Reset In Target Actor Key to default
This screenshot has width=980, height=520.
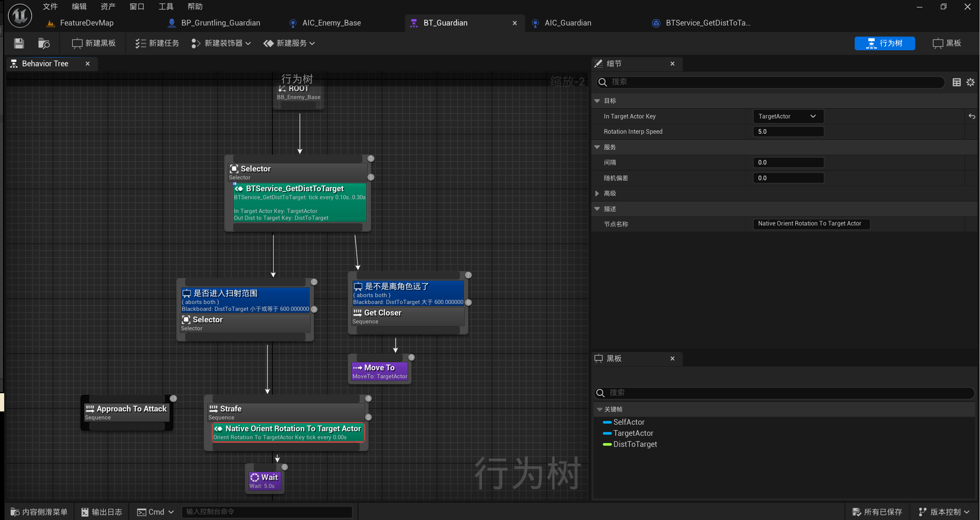(x=972, y=117)
